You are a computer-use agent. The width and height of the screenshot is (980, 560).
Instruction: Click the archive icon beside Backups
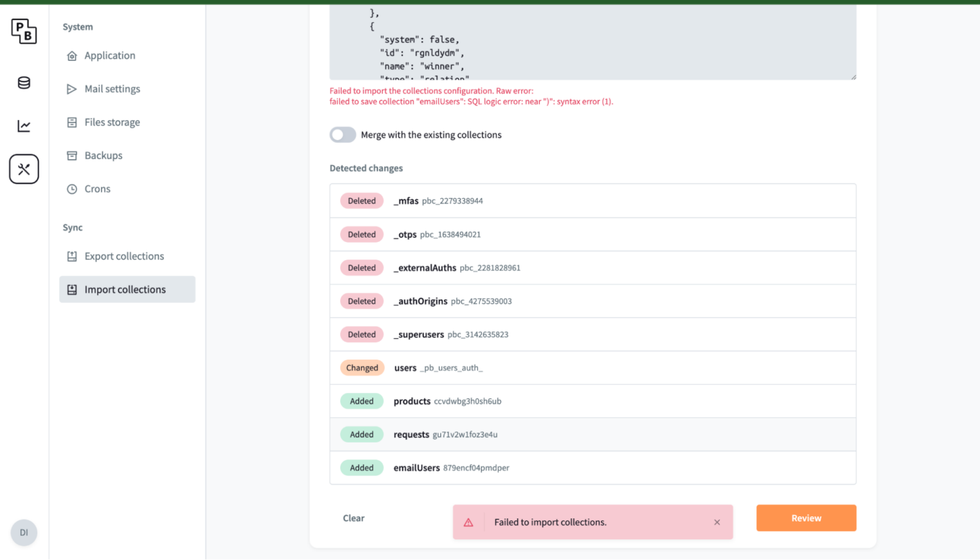point(72,156)
